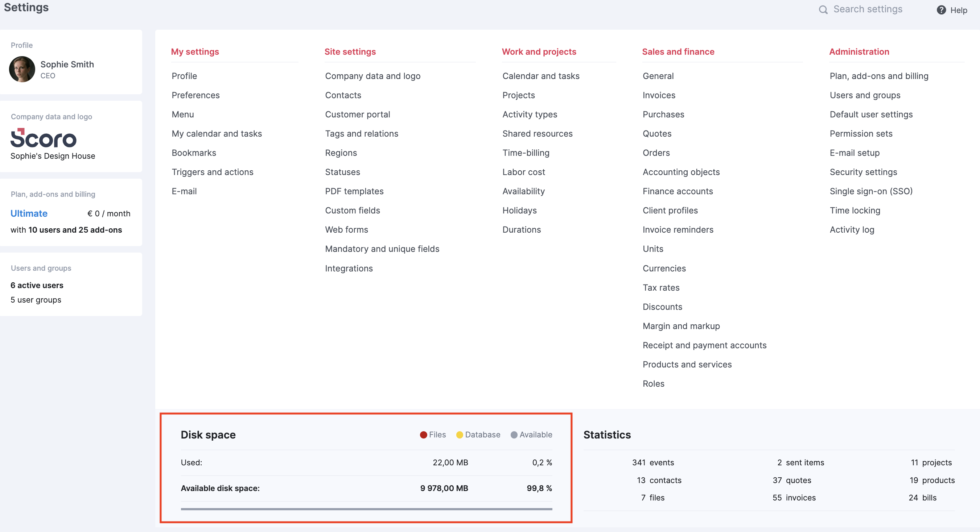Screen dimensions: 980x532
Task: Open Calendar and tasks settings
Action: (541, 76)
